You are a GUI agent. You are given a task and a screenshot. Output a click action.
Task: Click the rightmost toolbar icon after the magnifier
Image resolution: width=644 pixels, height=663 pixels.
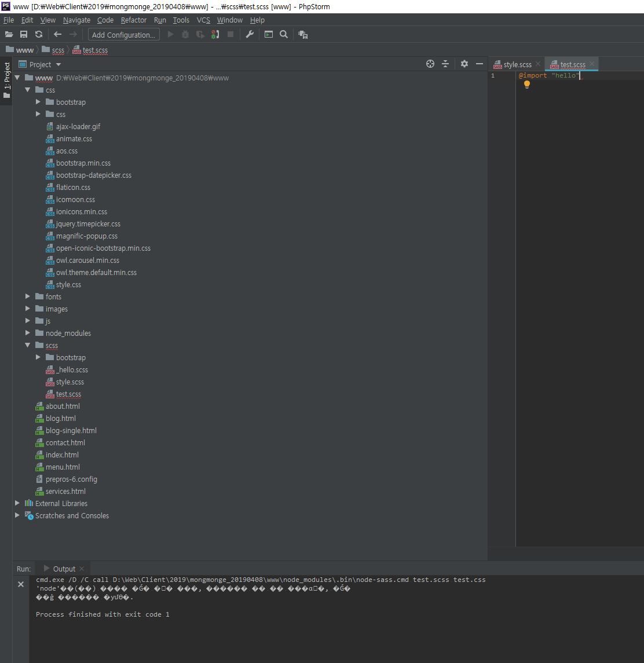303,35
